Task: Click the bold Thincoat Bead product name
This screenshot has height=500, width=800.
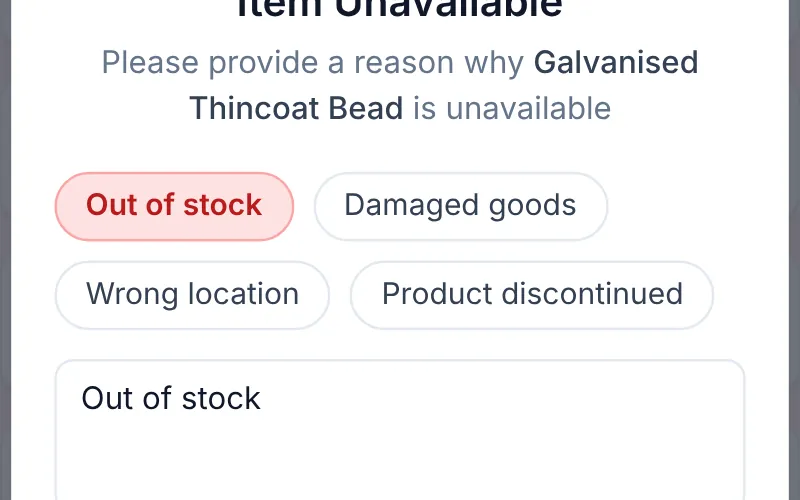Action: click(296, 108)
